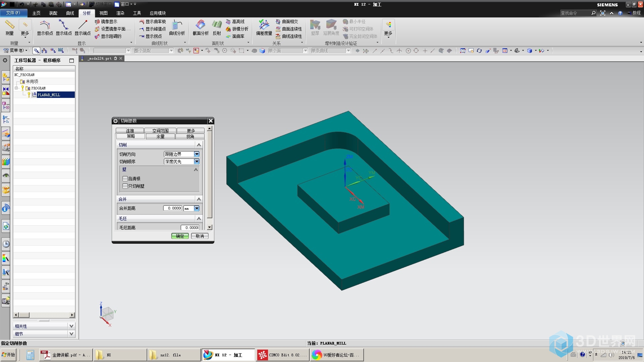This screenshot has width=644, height=362.
Task: Click the Windows 开始 button
Action: coord(8,355)
